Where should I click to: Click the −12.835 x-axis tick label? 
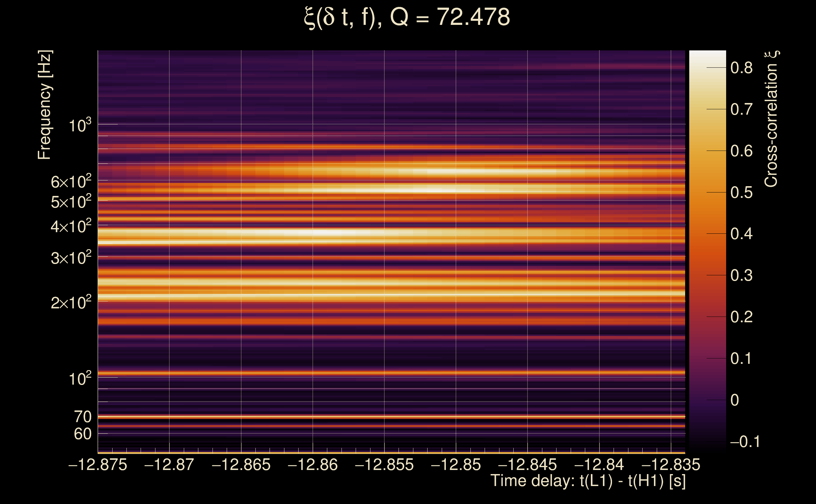pos(671,465)
